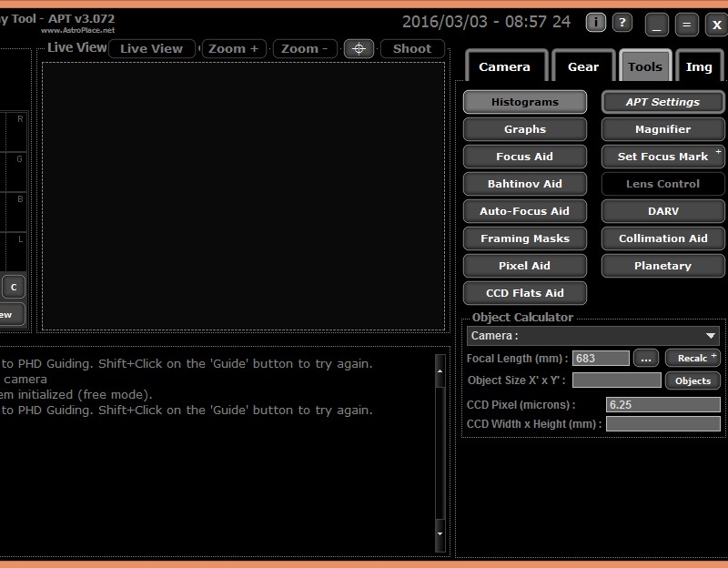Switch to Planetary mode
The height and width of the screenshot is (568, 728).
[662, 266]
